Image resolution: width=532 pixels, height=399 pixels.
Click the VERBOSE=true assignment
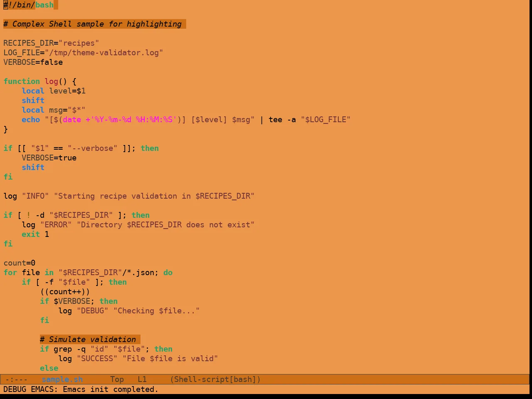[x=49, y=158]
